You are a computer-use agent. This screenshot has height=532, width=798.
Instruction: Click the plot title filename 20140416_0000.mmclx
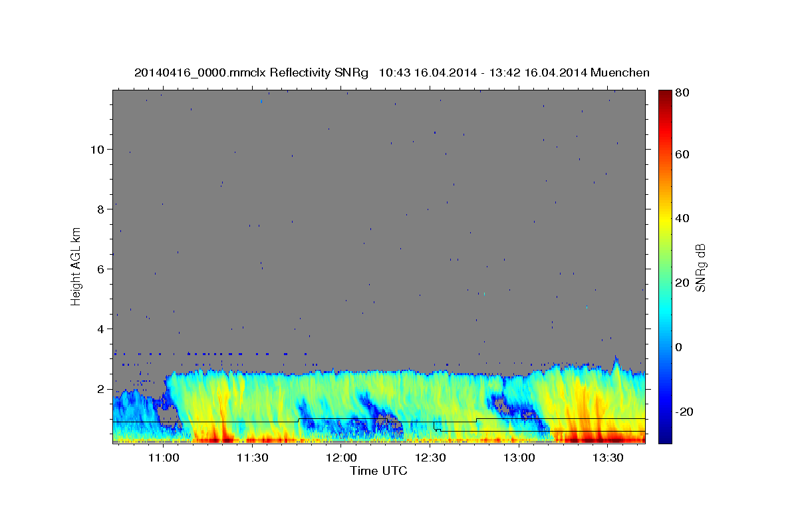(x=200, y=72)
